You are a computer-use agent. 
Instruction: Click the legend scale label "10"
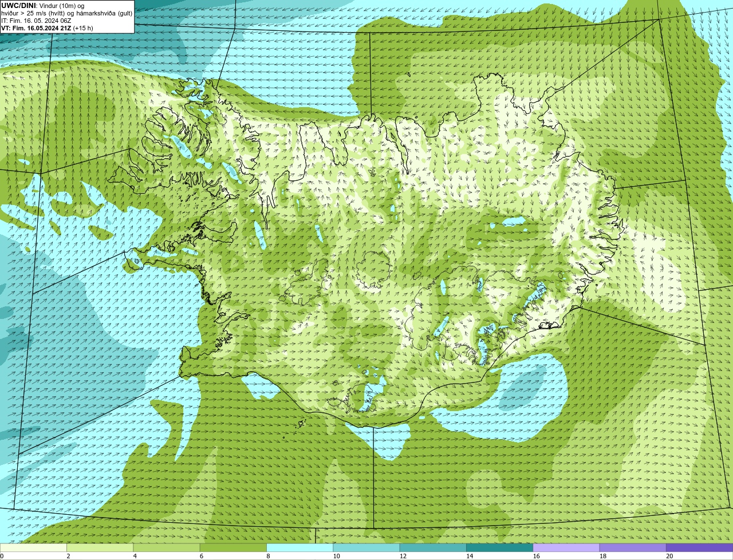coord(336,556)
